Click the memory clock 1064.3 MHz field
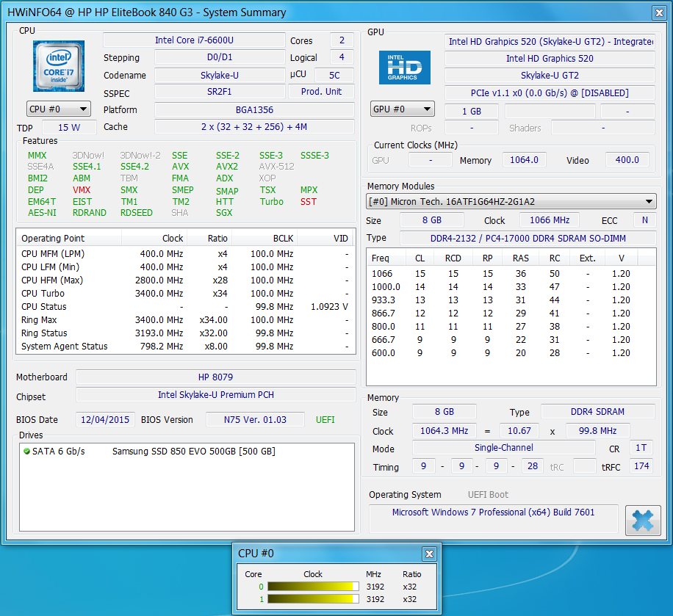The height and width of the screenshot is (616, 673). pos(445,431)
